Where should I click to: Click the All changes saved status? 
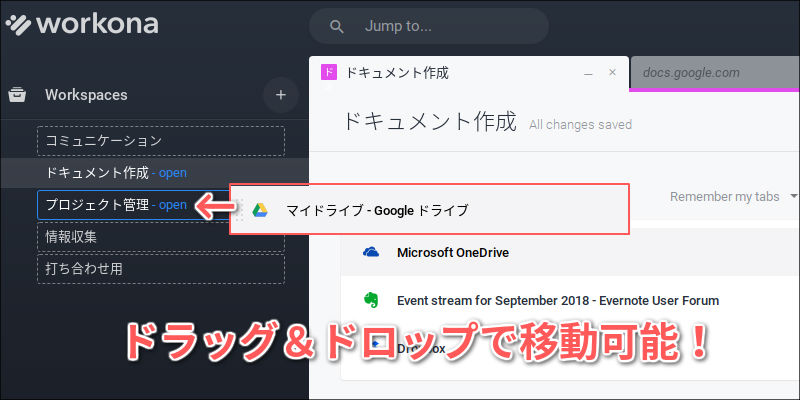click(x=581, y=124)
